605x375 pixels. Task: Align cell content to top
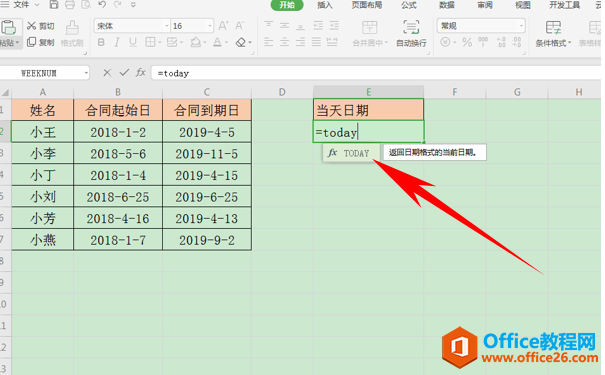[269, 25]
